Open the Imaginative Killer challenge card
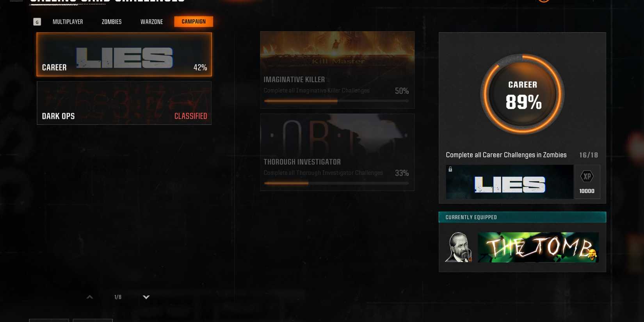 tap(337, 70)
